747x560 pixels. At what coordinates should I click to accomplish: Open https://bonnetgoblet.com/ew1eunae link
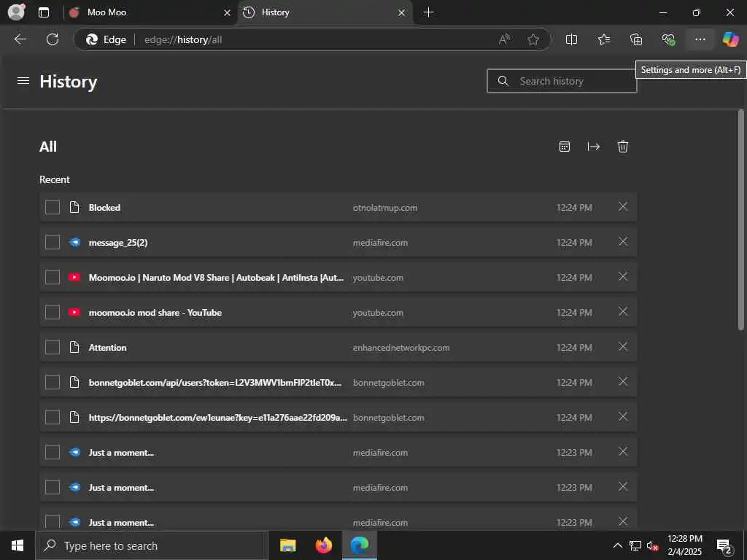[218, 418]
